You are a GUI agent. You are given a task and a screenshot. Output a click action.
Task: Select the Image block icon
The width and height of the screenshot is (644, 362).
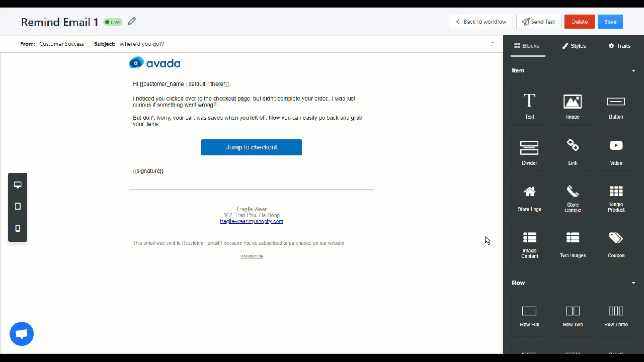[x=573, y=102]
